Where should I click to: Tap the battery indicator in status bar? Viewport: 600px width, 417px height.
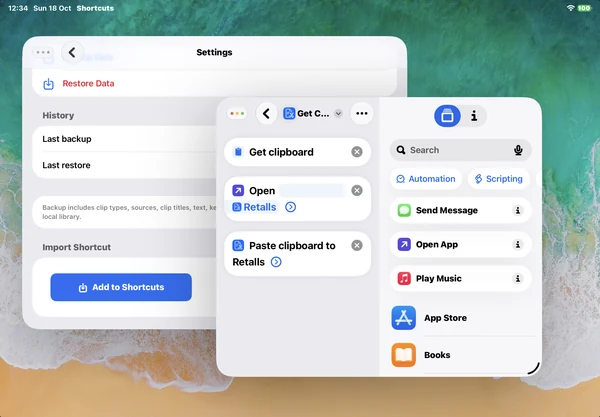584,8
